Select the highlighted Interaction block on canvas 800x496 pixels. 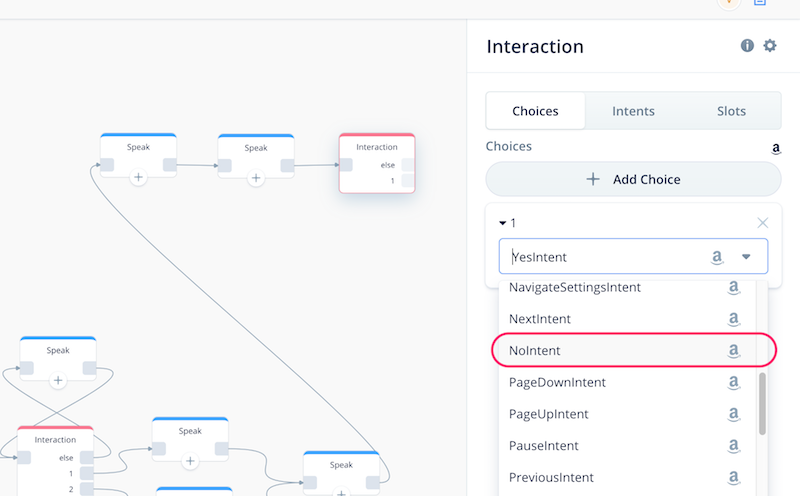[377, 163]
